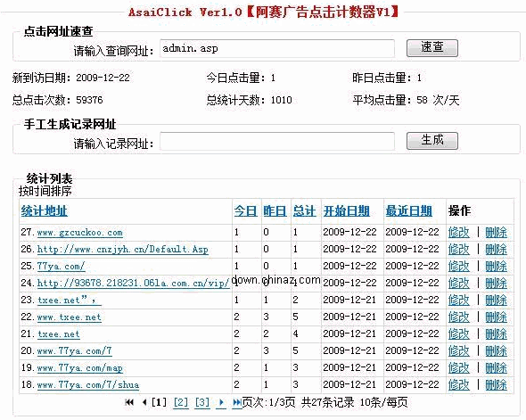Focus the query URL field containing admin.asp
Screen dimensions: 526x420
coord(277,48)
